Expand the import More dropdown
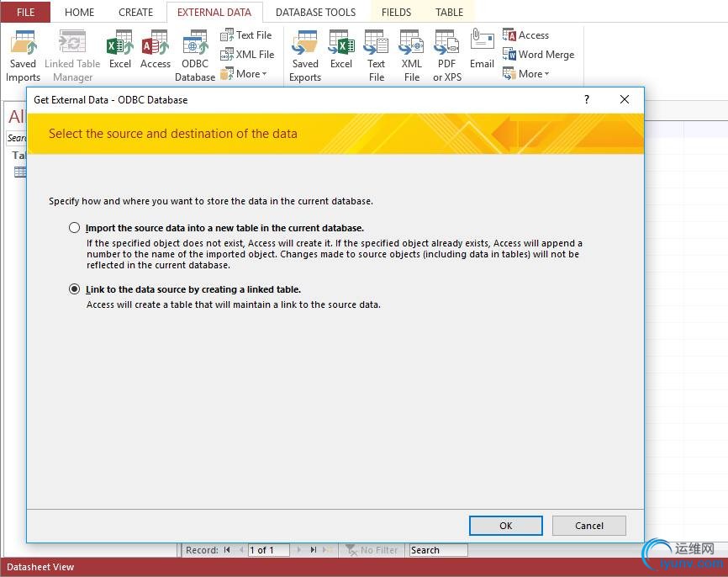Viewport: 728px width, 577px height. [244, 74]
